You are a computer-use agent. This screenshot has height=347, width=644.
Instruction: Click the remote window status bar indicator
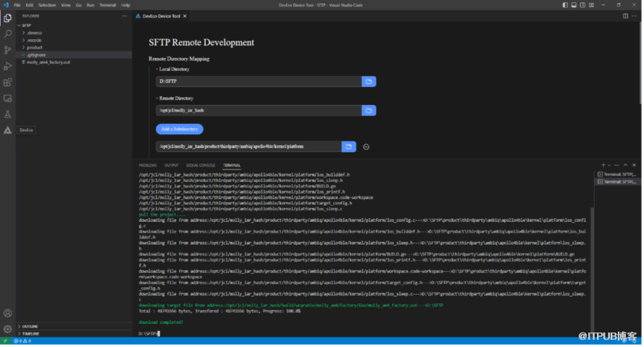point(5,342)
